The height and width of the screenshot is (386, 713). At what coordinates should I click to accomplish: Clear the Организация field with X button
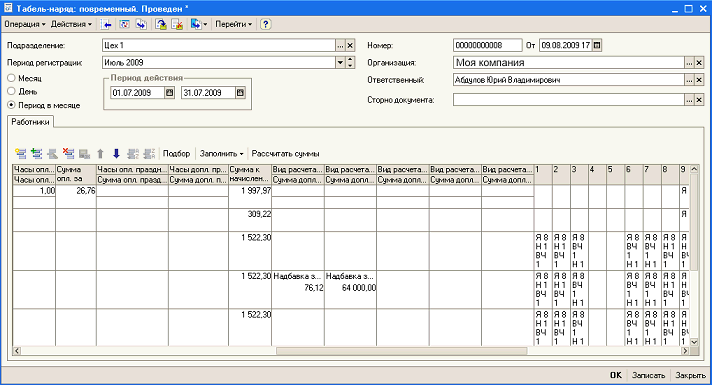699,63
